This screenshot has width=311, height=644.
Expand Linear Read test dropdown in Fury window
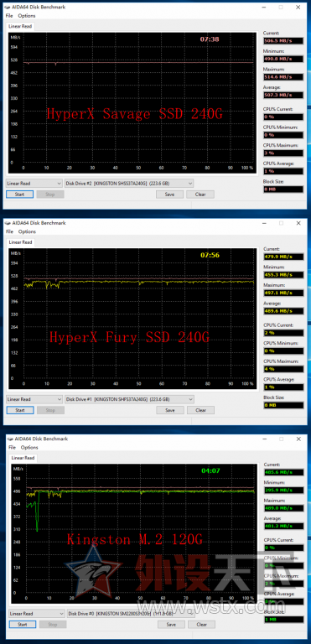[x=34, y=399]
